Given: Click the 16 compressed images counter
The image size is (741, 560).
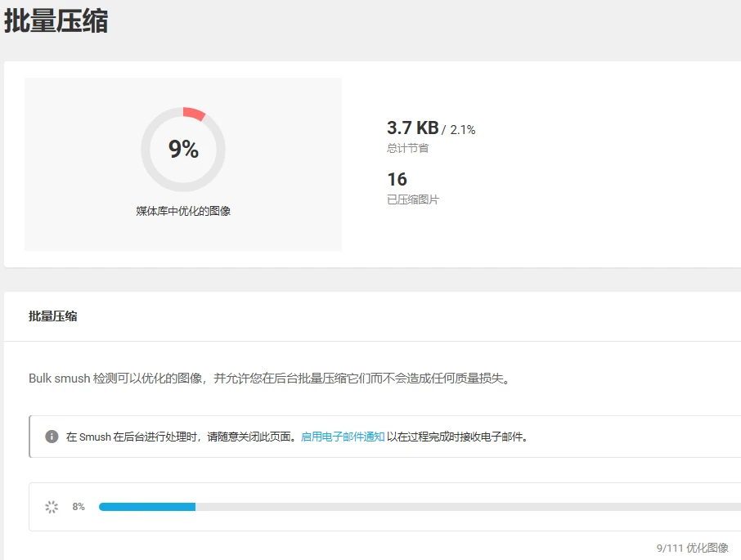Looking at the screenshot, I should [397, 180].
